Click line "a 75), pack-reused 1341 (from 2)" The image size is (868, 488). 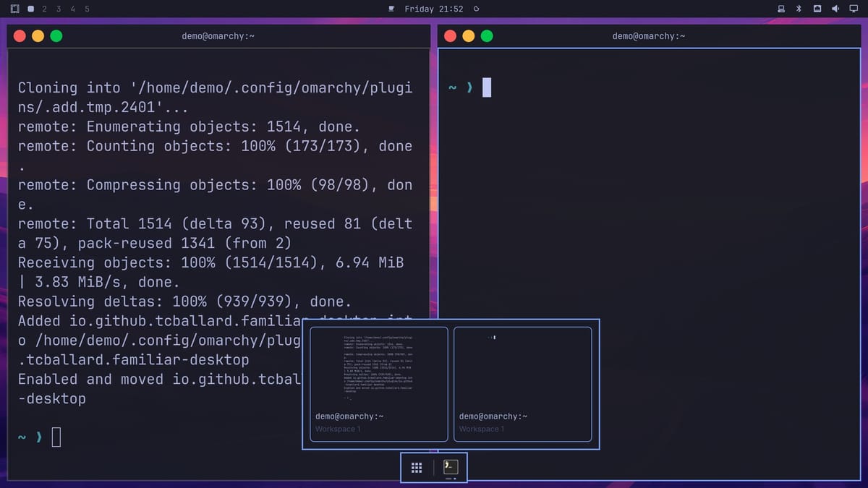(x=154, y=244)
